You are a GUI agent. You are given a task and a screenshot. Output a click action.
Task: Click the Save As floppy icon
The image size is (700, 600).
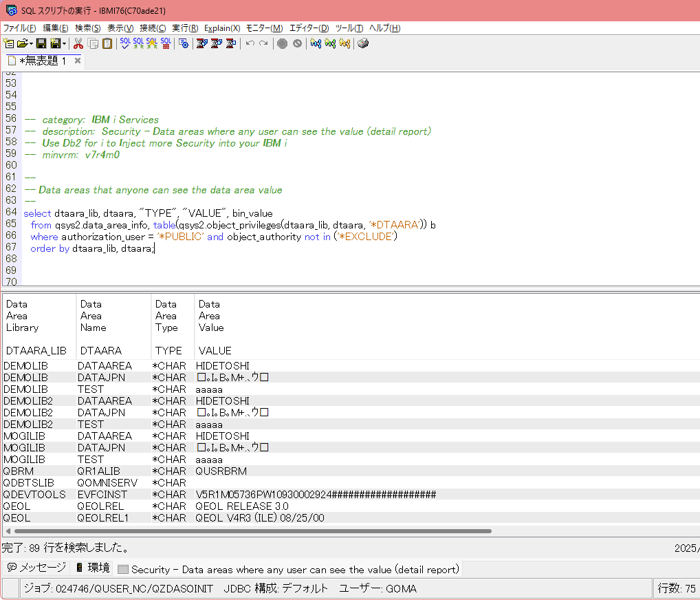55,43
